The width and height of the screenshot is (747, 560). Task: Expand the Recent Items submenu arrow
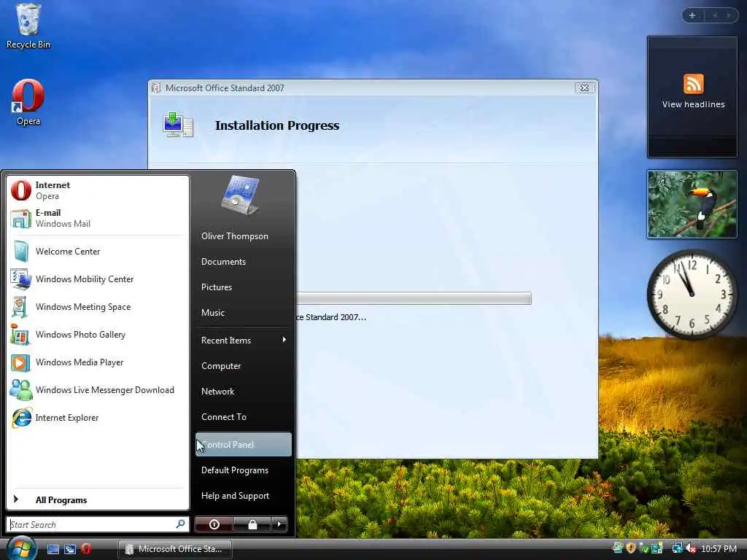(x=284, y=340)
